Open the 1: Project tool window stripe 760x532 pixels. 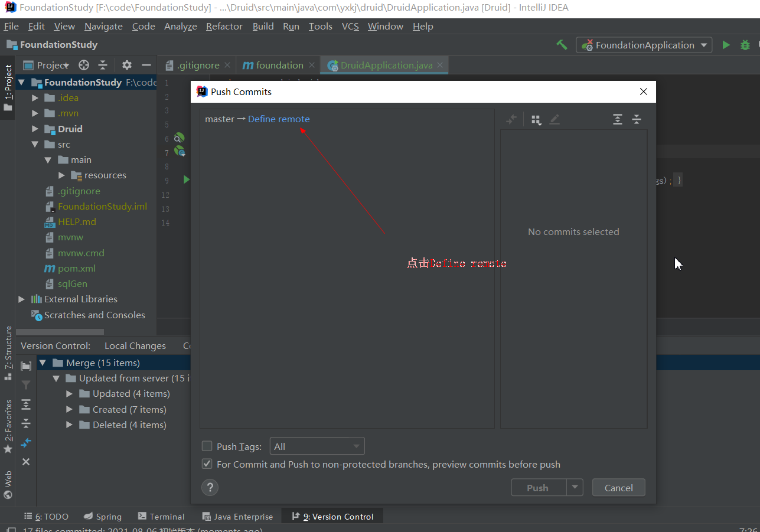point(8,87)
